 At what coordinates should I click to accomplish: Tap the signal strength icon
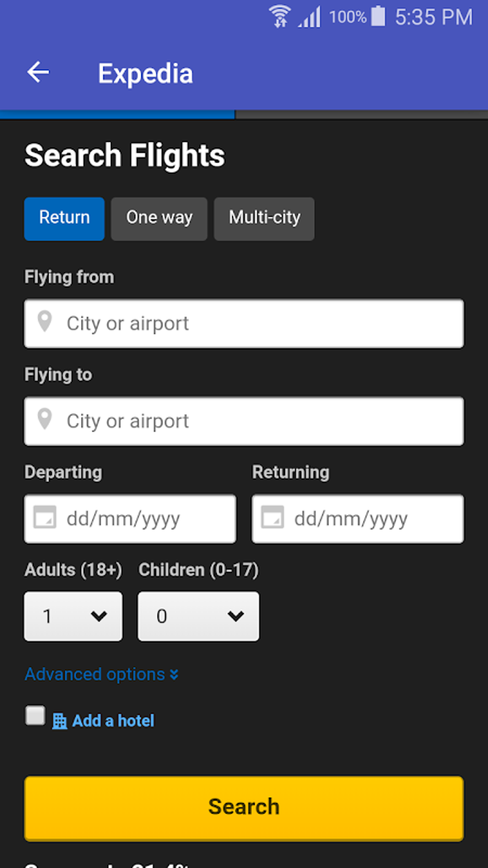pos(310,18)
